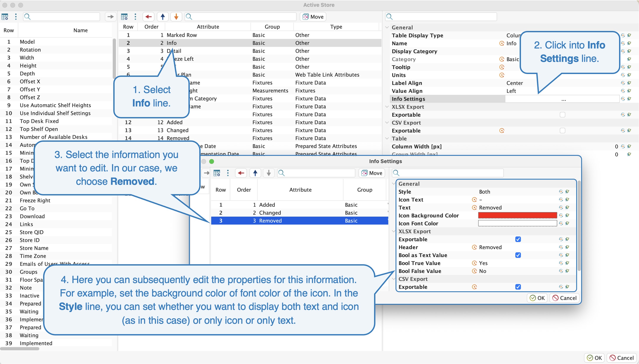Click pick-cursor icon on the Style row

(x=568, y=192)
